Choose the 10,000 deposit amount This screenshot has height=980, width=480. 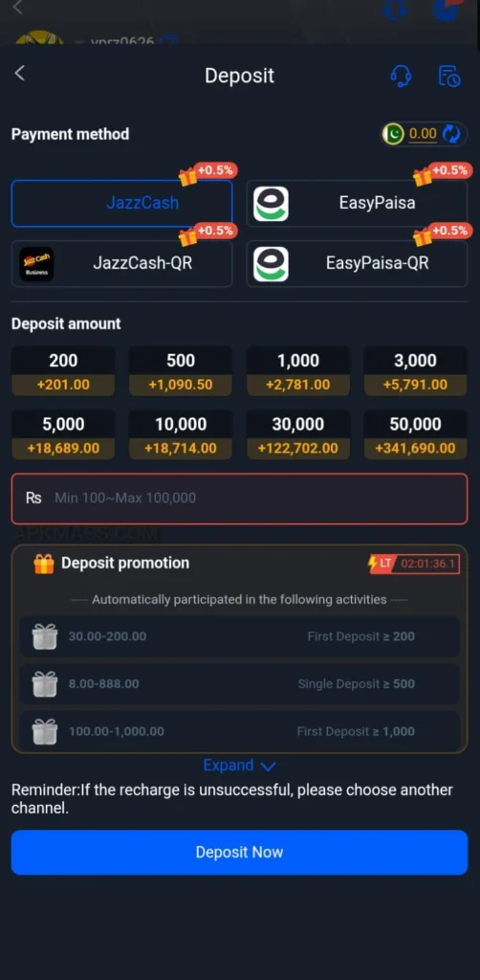[x=181, y=435]
